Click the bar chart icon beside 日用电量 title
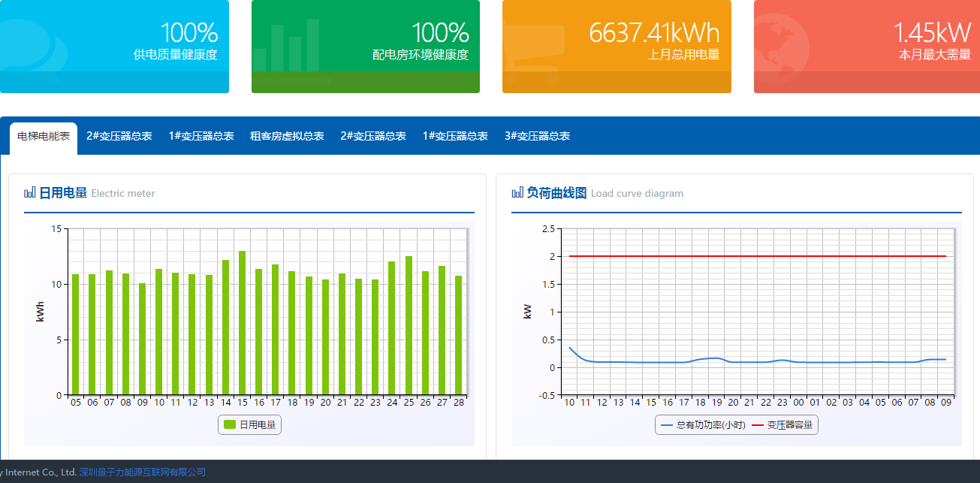 [30, 193]
